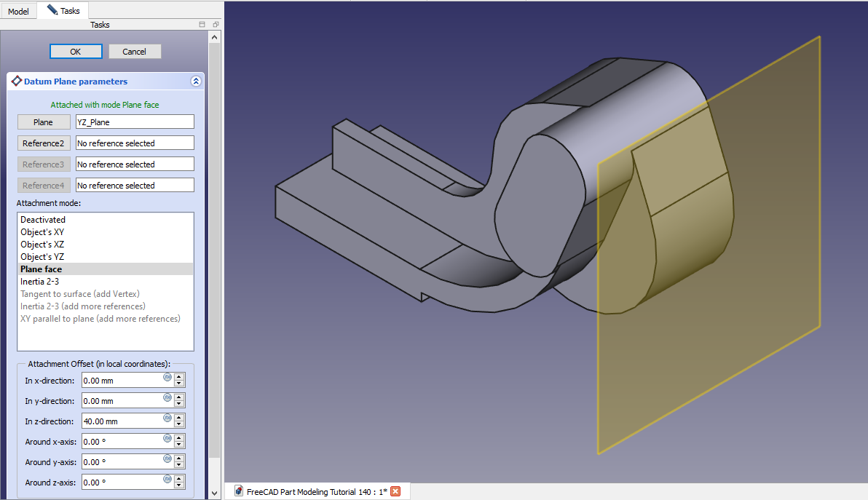This screenshot has height=500, width=868.
Task: Switch to the Model tab
Action: coord(18,12)
